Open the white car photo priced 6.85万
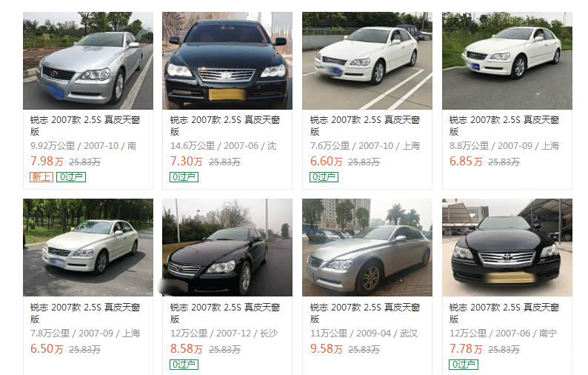The image size is (588, 375). 507,61
